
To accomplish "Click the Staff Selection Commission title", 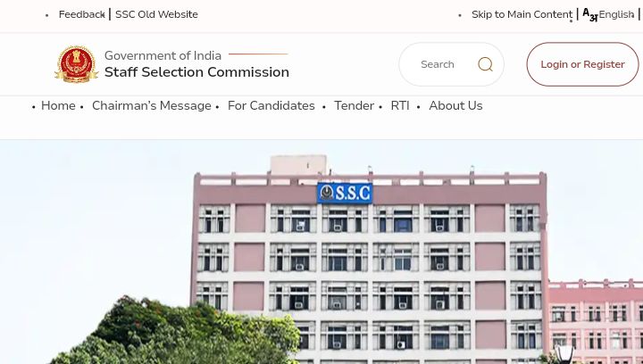I will click(x=196, y=72).
